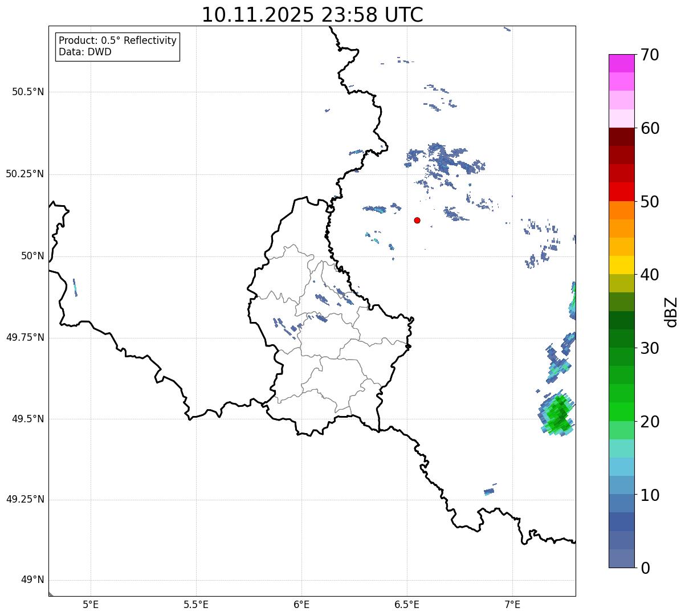
Task: Click the 6.5°E longitude label
Action: coord(407,605)
